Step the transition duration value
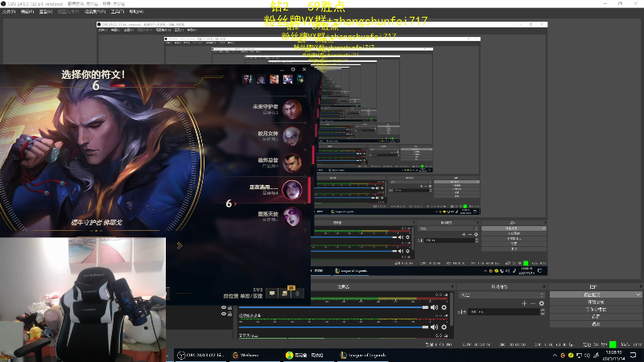Image resolution: width=644 pixels, height=362 pixels. pyautogui.click(x=543, y=312)
